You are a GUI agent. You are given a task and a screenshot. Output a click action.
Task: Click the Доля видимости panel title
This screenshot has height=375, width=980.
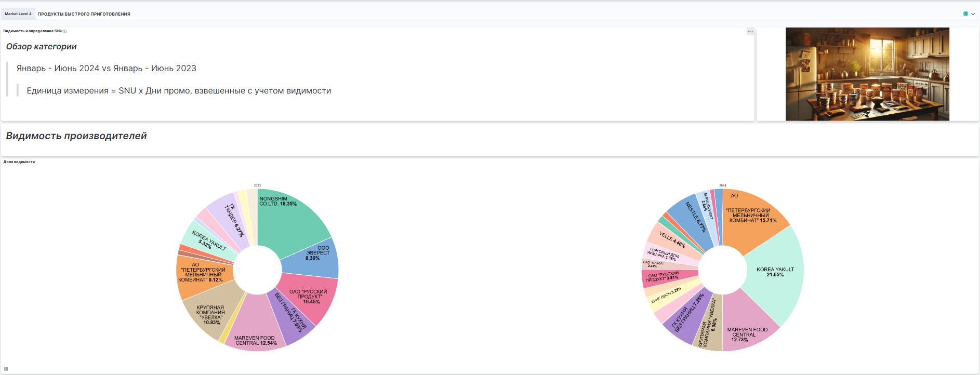pyautogui.click(x=19, y=162)
